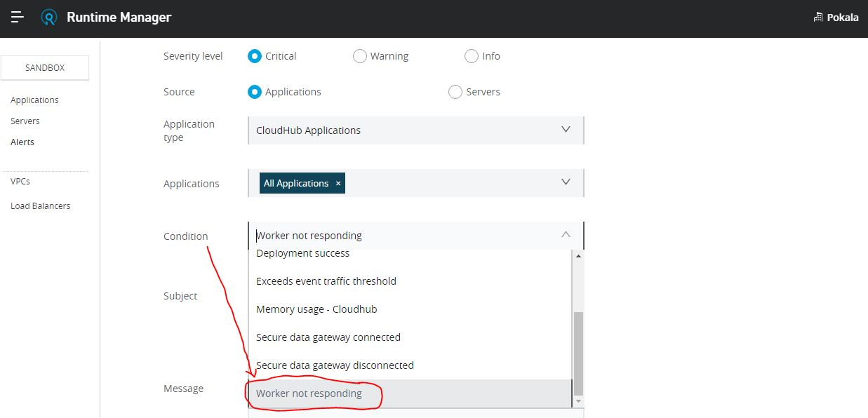Go to Alerts in the sidebar
This screenshot has height=418, width=868.
(x=22, y=142)
